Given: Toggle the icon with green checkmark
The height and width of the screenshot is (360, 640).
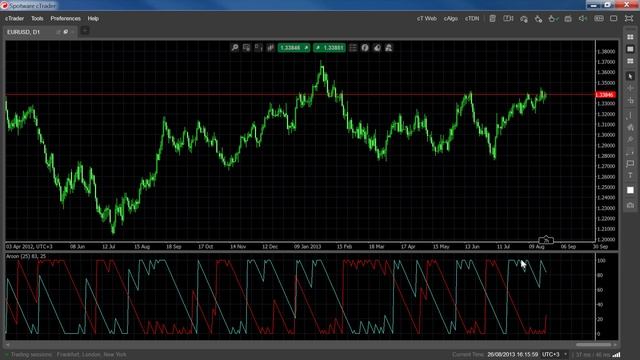Looking at the screenshot, I should (x=553, y=19).
